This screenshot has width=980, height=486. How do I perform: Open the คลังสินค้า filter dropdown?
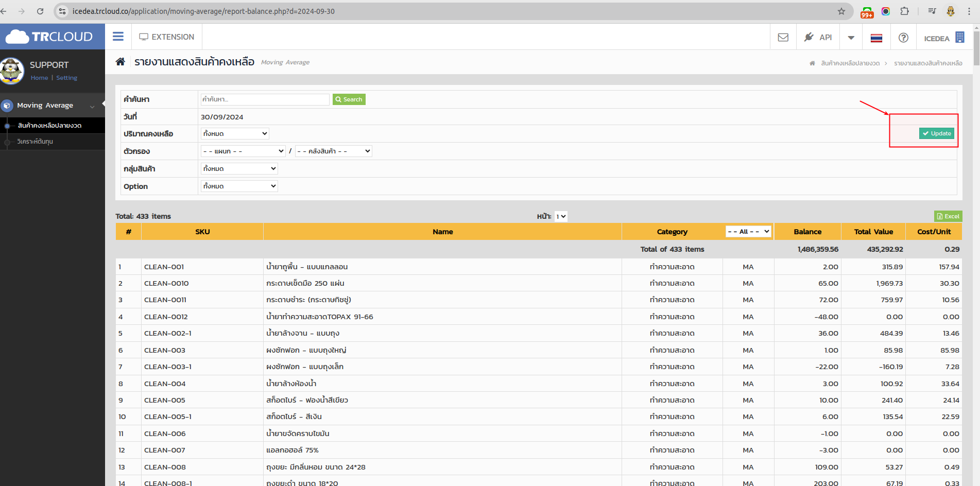click(x=334, y=151)
